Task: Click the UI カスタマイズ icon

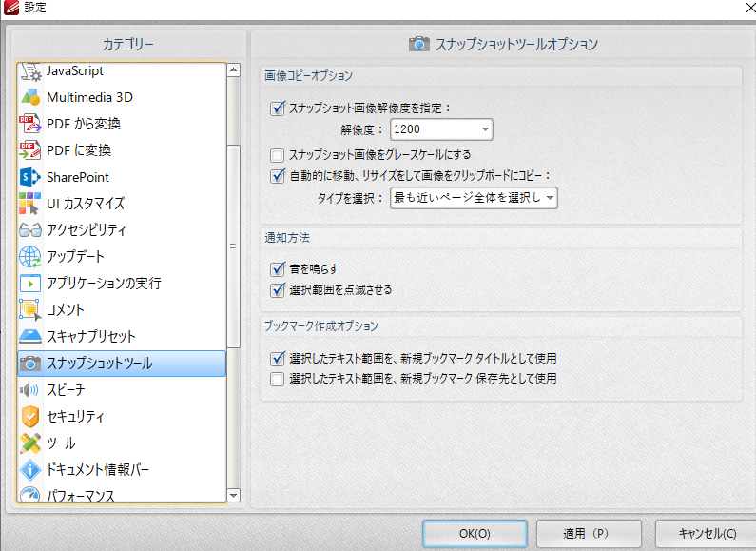Action: point(30,204)
